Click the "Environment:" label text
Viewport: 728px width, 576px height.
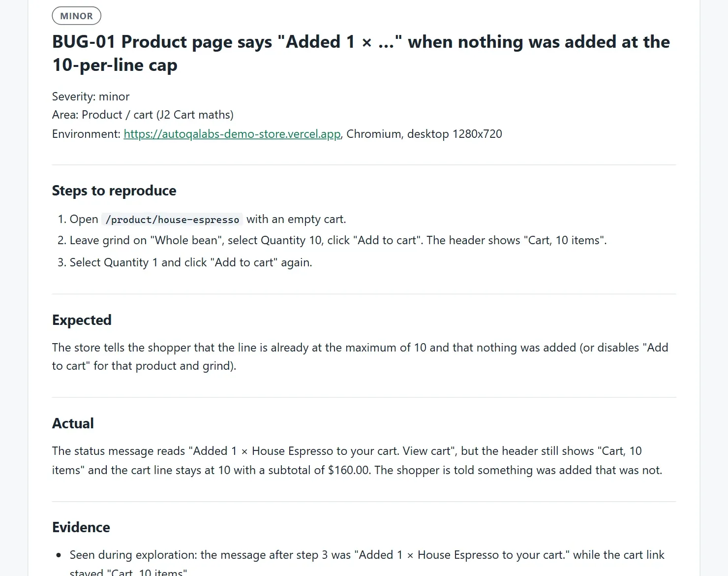(86, 134)
